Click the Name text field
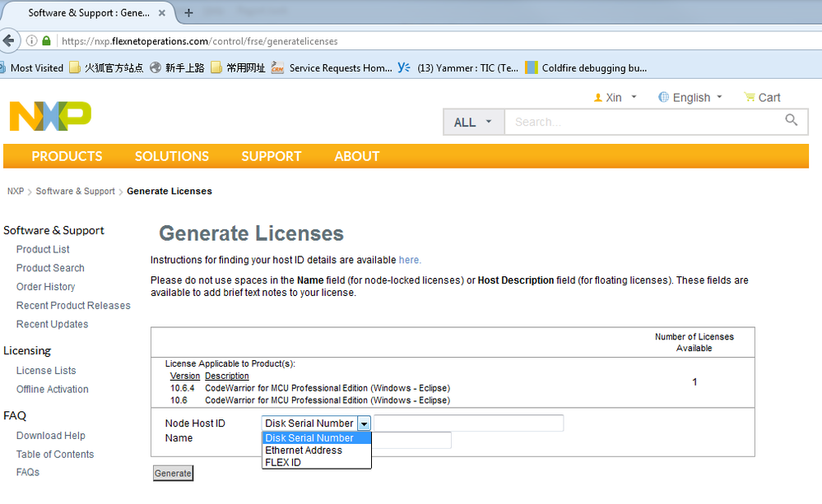The height and width of the screenshot is (504, 822). tap(411, 440)
